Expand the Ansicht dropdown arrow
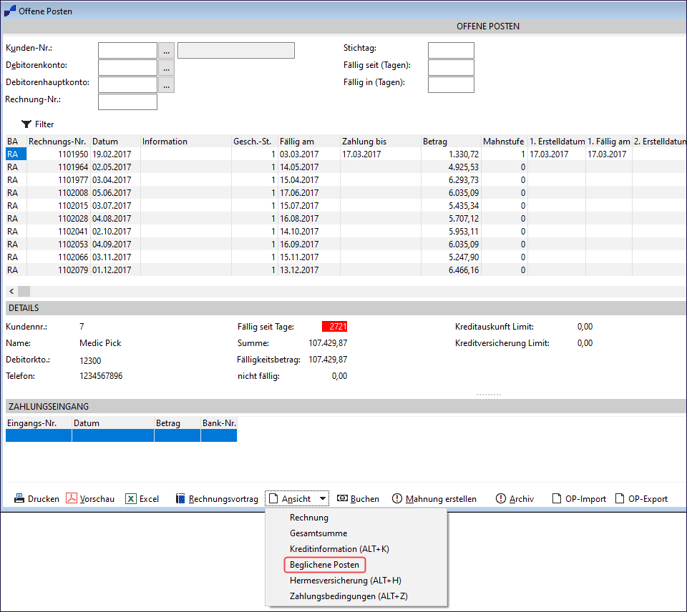Viewport: 687px width, 612px height. 322,499
